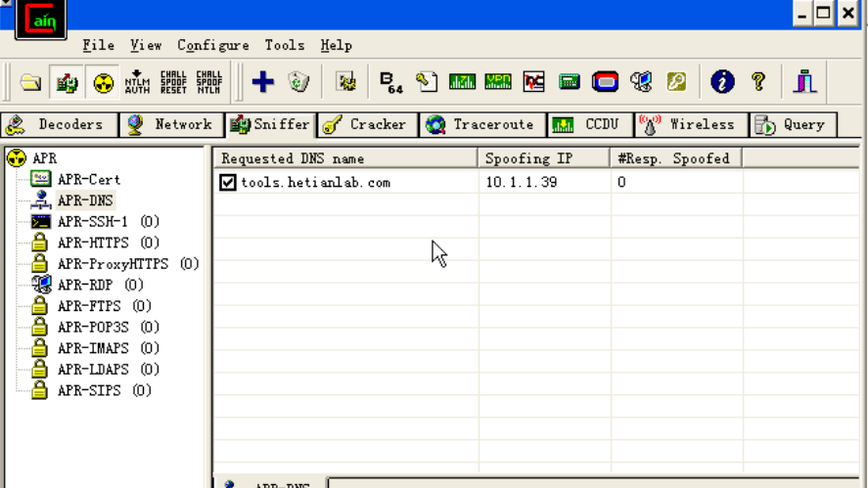The height and width of the screenshot is (488, 868).
Task: Open the Configure menu
Action: point(213,45)
